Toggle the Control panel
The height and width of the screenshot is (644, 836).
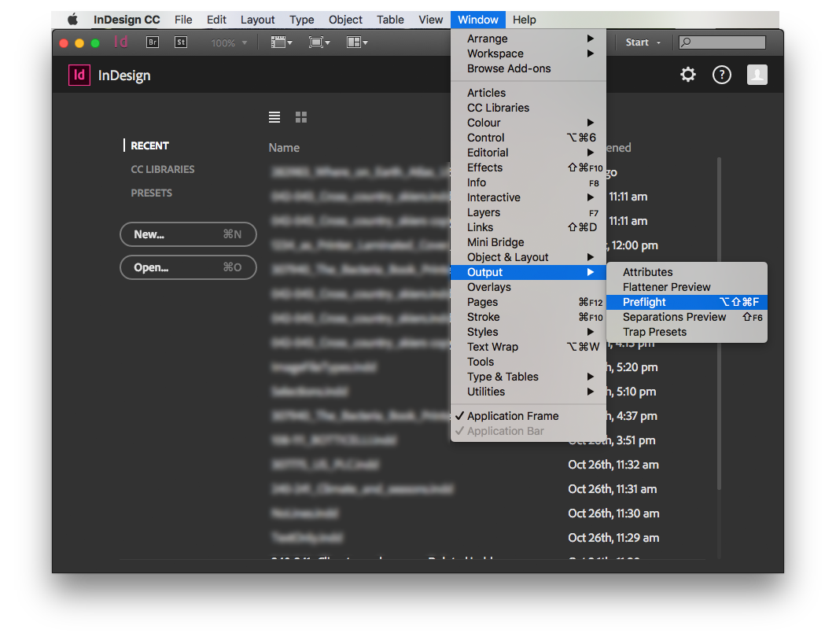pos(528,138)
